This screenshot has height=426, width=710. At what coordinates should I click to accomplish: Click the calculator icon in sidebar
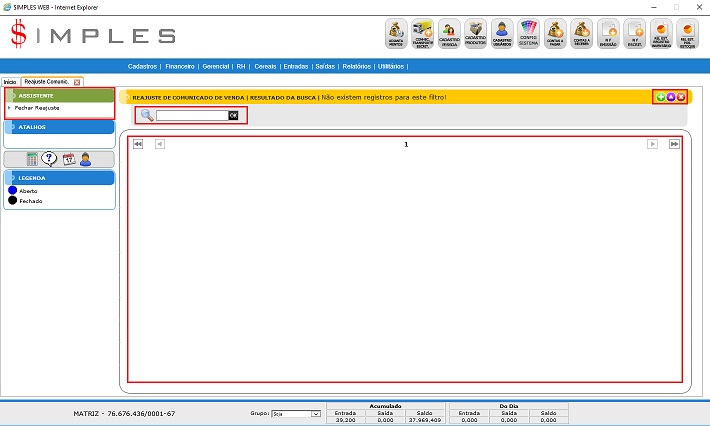pyautogui.click(x=32, y=159)
